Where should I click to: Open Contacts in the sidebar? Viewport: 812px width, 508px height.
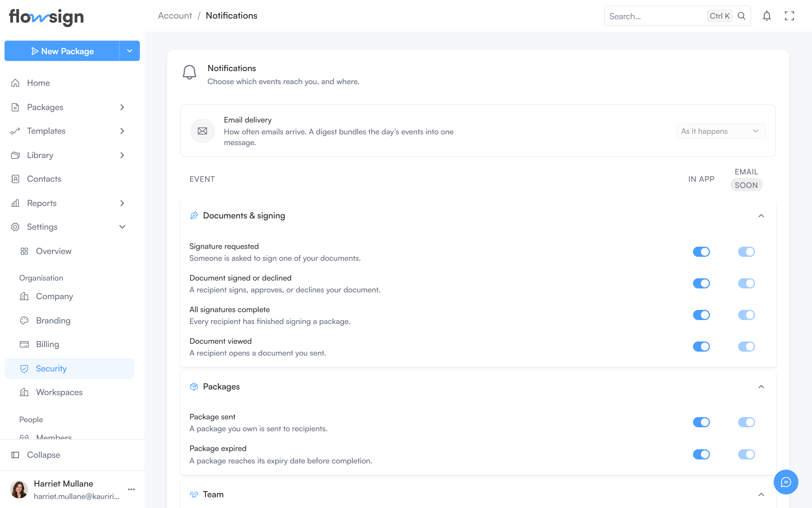pyautogui.click(x=69, y=179)
